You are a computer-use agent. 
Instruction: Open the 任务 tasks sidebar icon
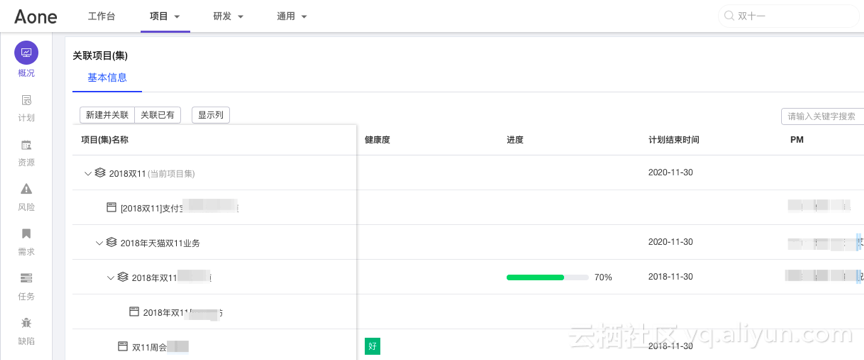tap(26, 278)
